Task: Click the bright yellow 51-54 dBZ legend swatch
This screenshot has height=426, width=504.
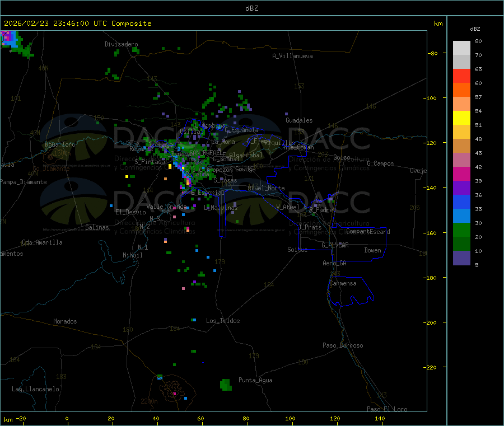Action: coord(461,118)
